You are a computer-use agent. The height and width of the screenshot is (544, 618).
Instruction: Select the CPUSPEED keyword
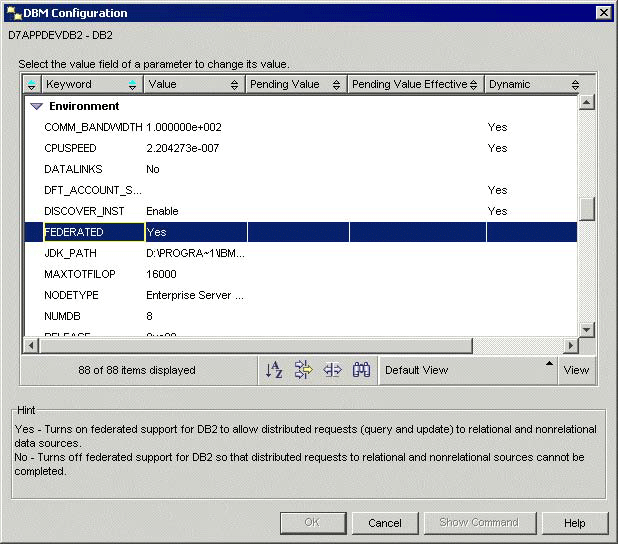coord(70,148)
